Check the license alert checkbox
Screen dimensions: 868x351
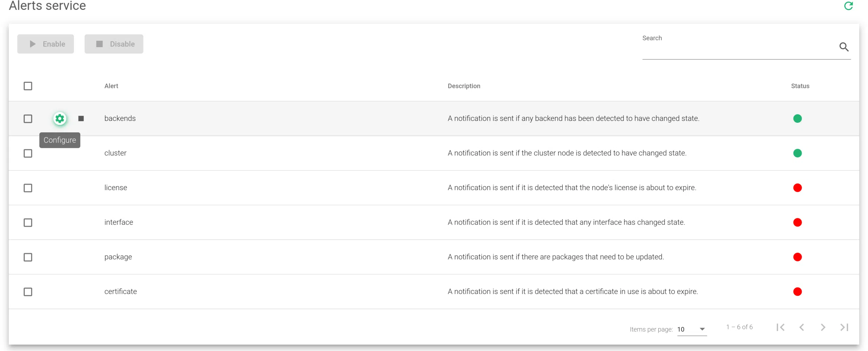pos(28,188)
